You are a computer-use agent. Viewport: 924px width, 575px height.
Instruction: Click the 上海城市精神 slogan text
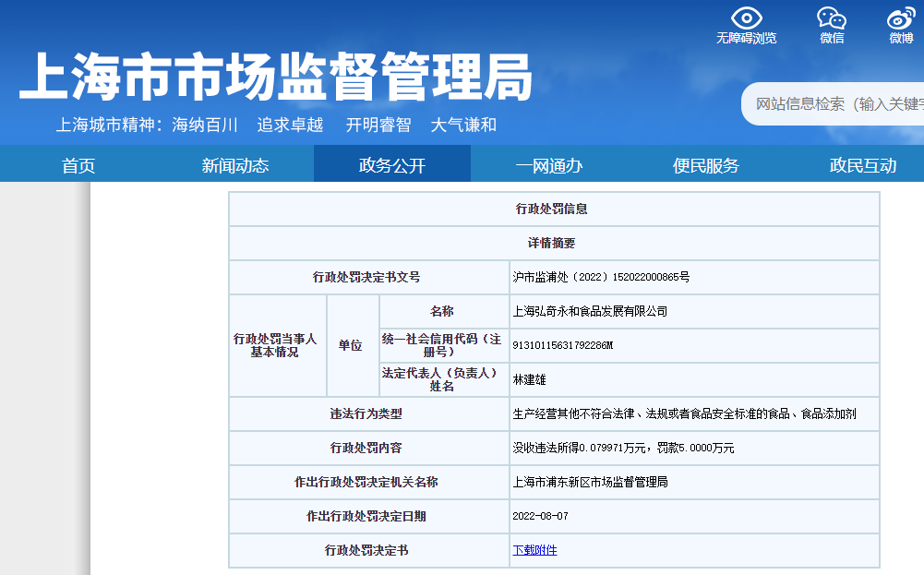click(x=276, y=125)
